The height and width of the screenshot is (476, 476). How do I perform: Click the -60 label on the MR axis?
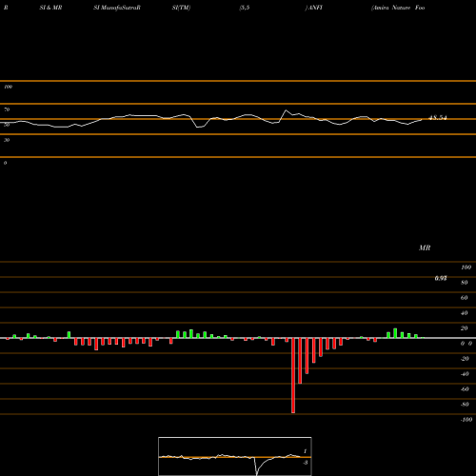pos(465,389)
